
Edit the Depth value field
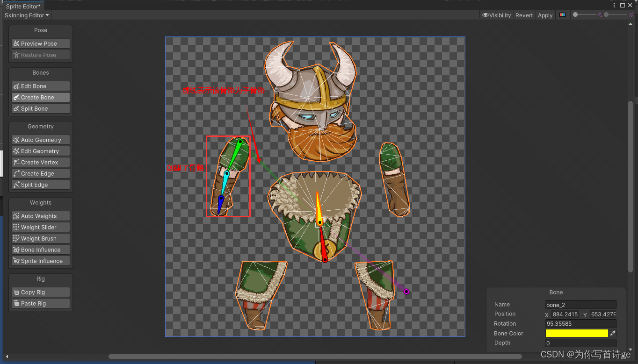580,343
